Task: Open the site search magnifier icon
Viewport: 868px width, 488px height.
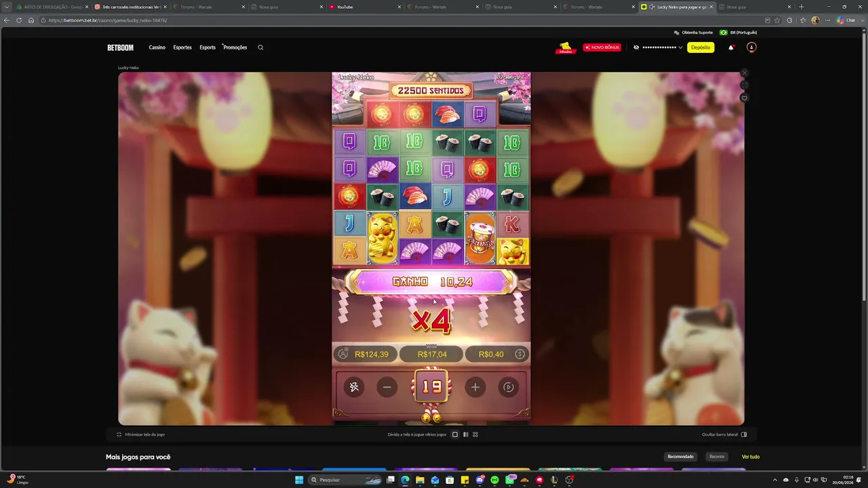Action: point(260,47)
